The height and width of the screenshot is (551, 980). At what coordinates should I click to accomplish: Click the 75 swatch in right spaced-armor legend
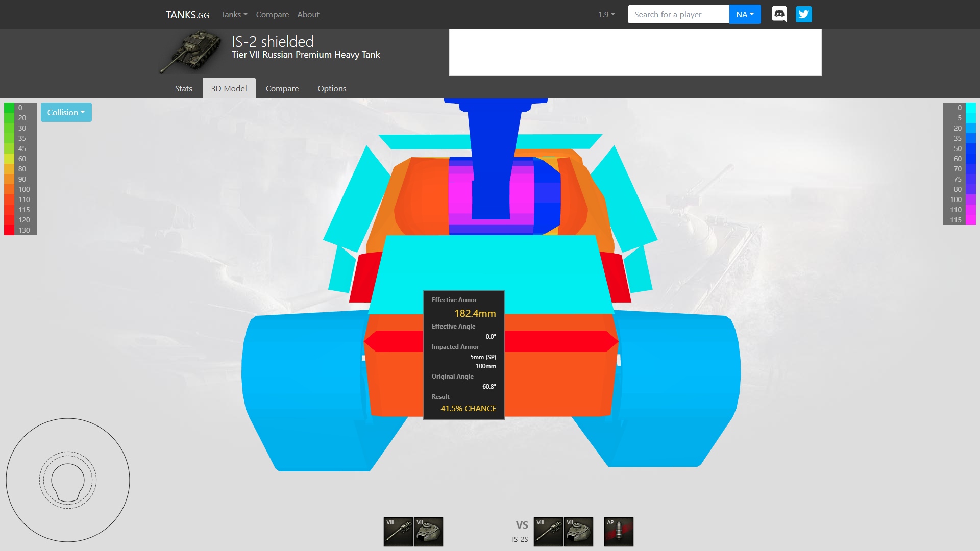click(x=970, y=179)
